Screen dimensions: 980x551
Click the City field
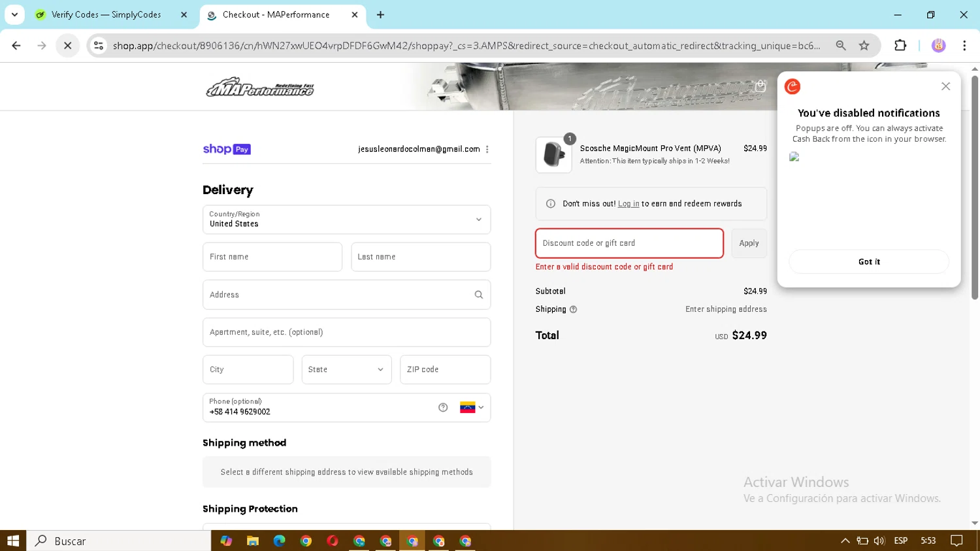(248, 369)
